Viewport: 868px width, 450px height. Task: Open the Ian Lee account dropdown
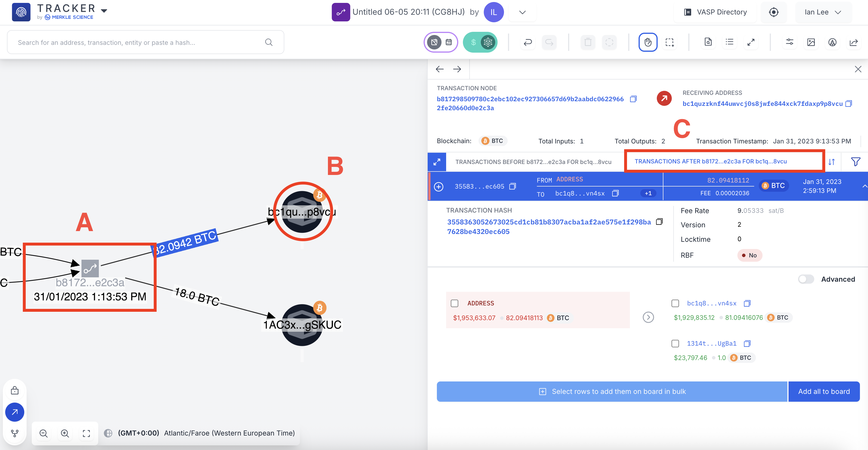pyautogui.click(x=823, y=12)
